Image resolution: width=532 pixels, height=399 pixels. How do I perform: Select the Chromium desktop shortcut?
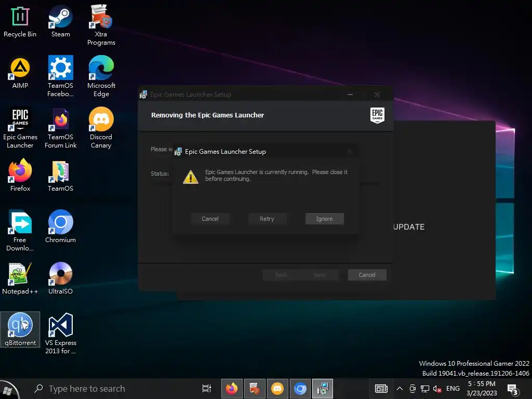click(60, 227)
